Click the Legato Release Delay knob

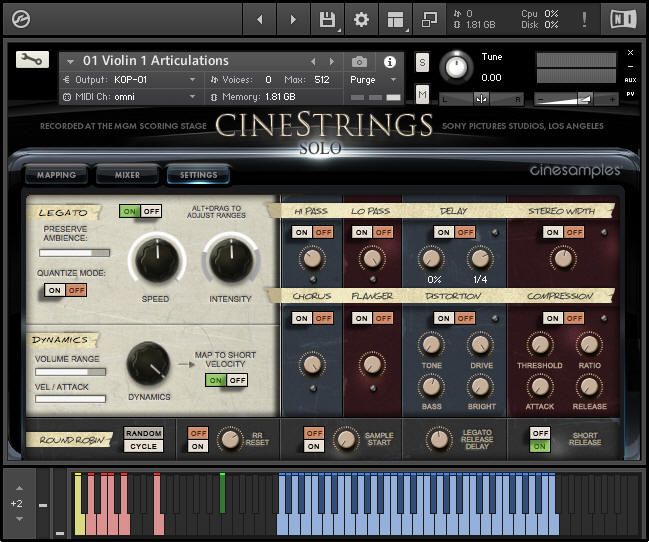click(x=439, y=439)
